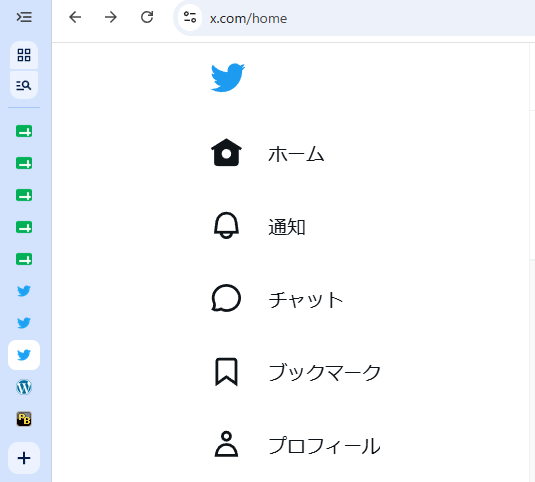Switch to the third green arrow tab

point(24,195)
